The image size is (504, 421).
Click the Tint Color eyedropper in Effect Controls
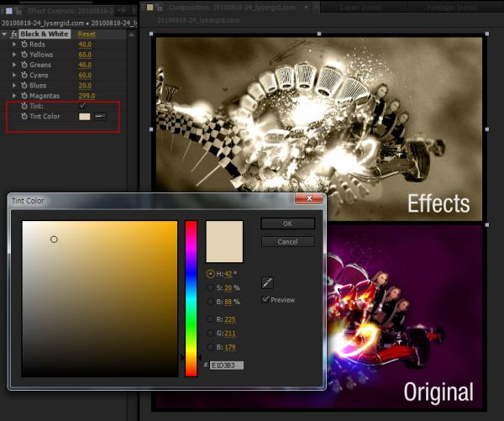pos(100,117)
